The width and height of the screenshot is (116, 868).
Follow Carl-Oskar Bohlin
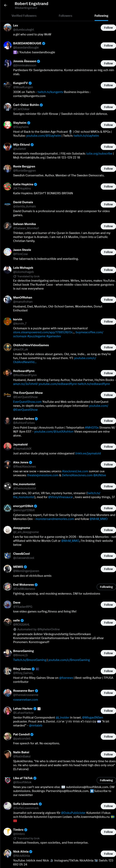(108, 107)
